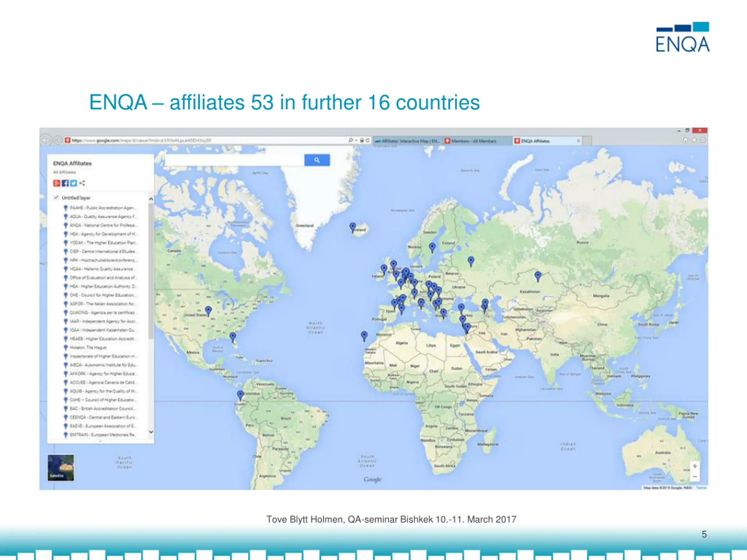Click scroll-up arrow of affiliates list

pos(151,199)
